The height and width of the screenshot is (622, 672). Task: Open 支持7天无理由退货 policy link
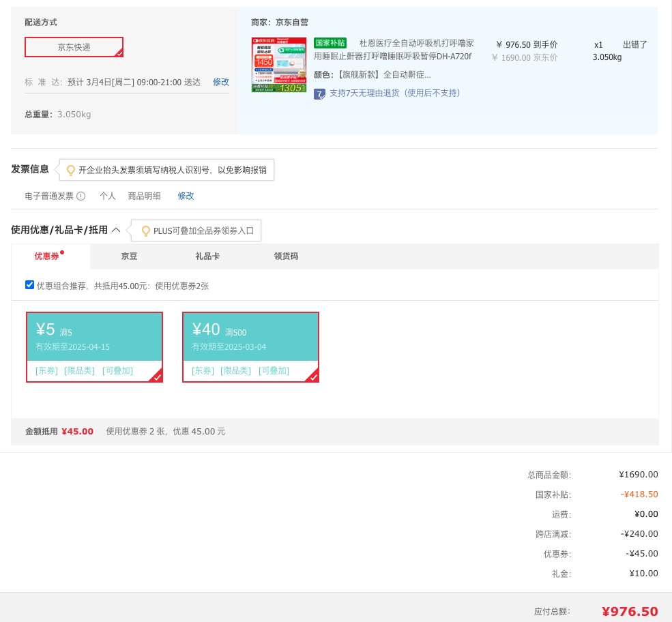tap(395, 93)
